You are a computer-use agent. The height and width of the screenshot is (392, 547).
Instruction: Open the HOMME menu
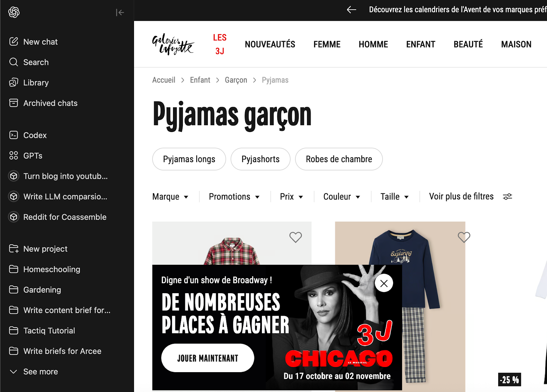coord(373,44)
